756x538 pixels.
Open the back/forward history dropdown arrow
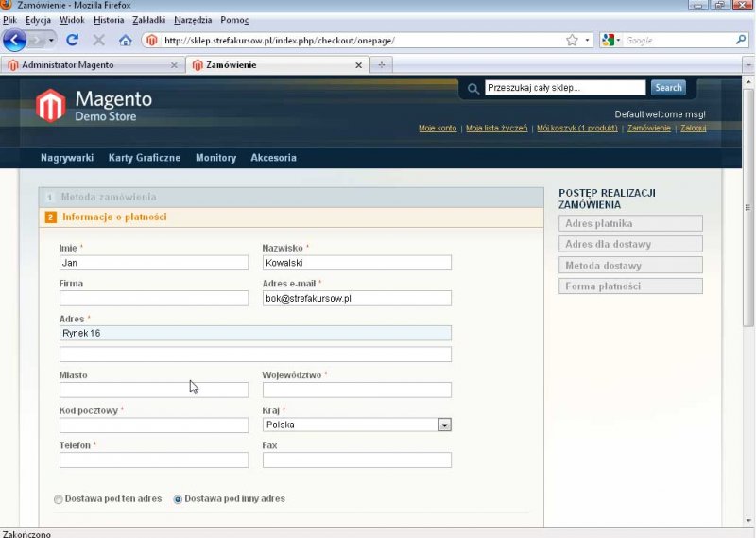(52, 41)
